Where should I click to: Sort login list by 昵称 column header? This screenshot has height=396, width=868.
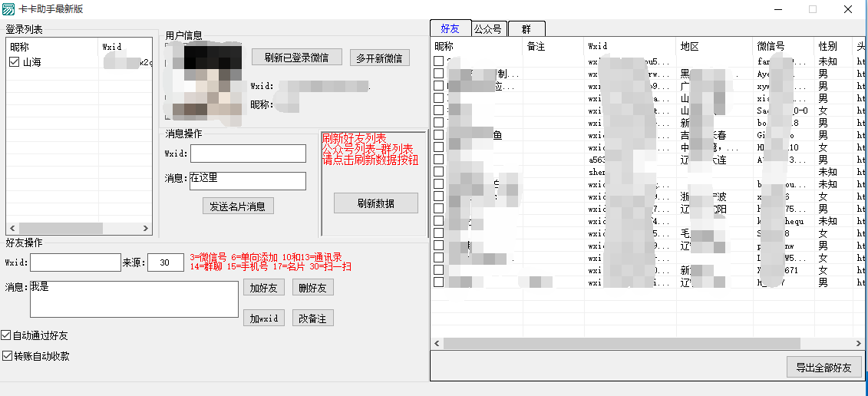52,47
